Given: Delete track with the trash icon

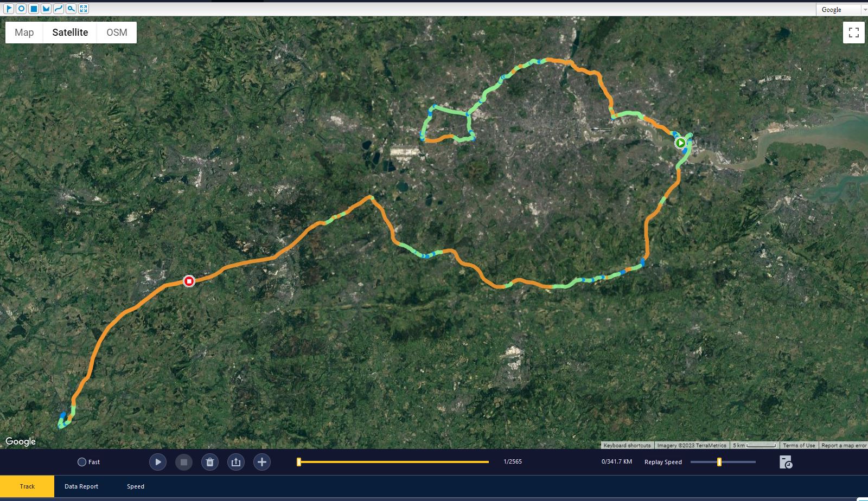Looking at the screenshot, I should click(x=209, y=462).
